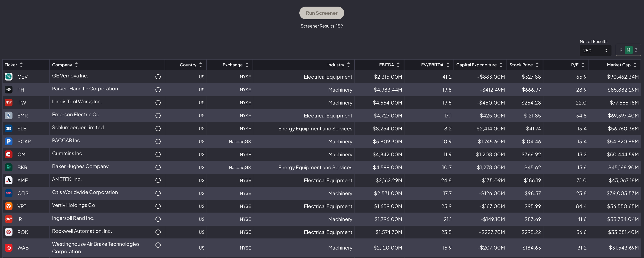
Task: Open the PCAR ticker link
Action: [x=24, y=142]
